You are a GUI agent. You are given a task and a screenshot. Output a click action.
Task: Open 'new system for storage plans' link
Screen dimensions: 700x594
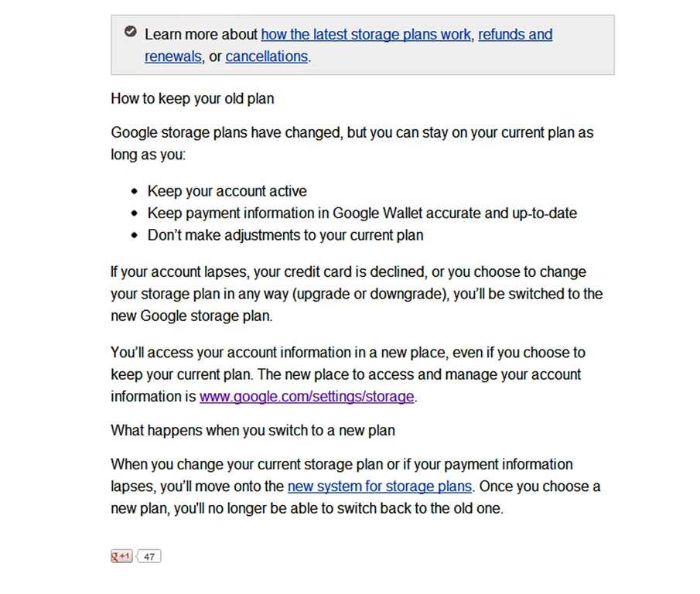[380, 486]
